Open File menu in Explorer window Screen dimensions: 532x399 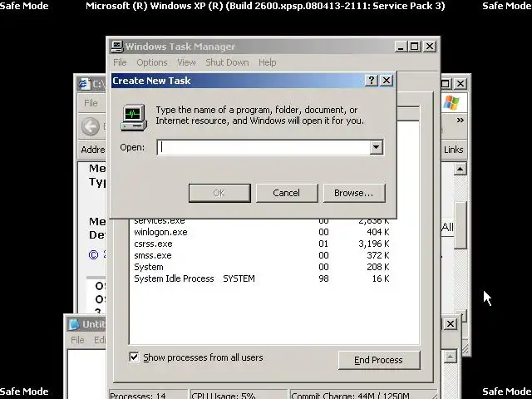tap(91, 103)
